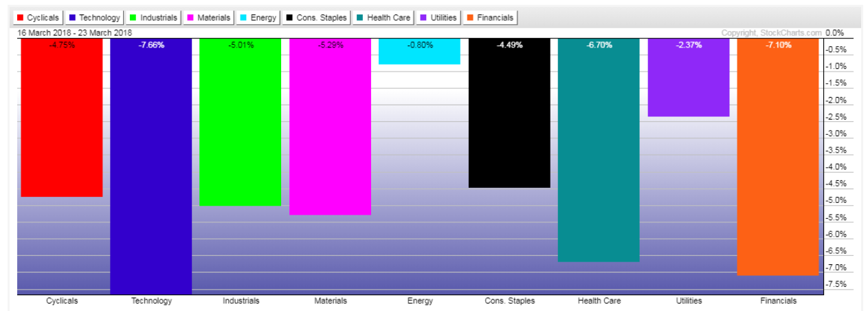Image resolution: width=868 pixels, height=311 pixels.
Task: Toggle the Industrials legend button
Action: point(153,17)
